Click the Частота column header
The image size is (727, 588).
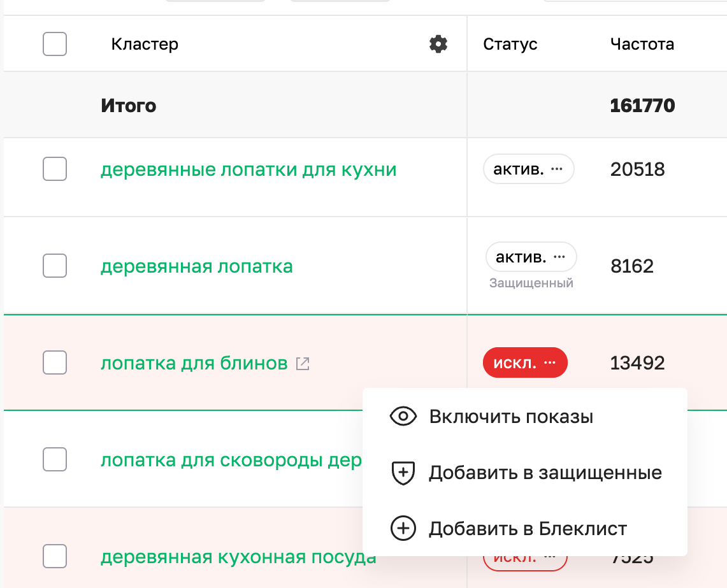pyautogui.click(x=642, y=44)
